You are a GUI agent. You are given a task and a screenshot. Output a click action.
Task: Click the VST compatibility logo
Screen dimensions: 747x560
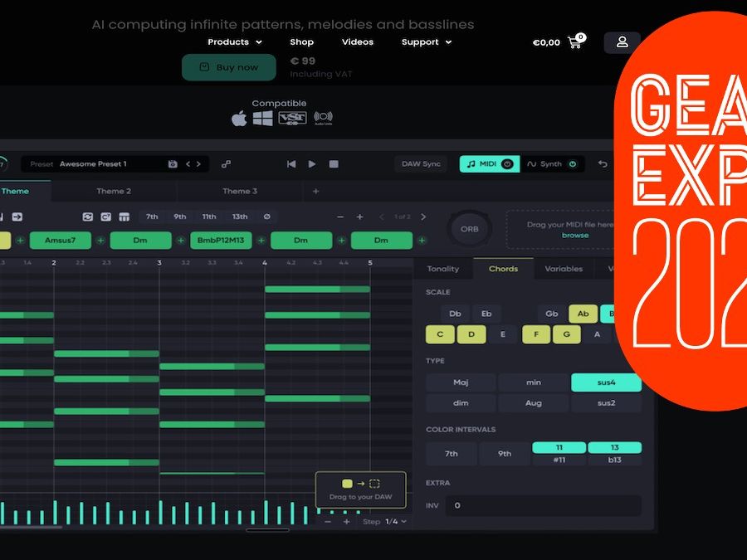point(292,118)
